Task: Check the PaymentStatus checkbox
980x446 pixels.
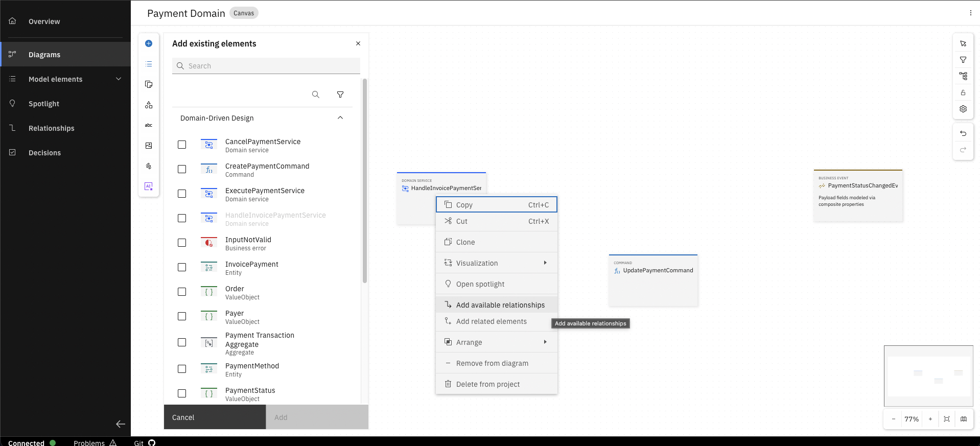Action: pyautogui.click(x=182, y=393)
